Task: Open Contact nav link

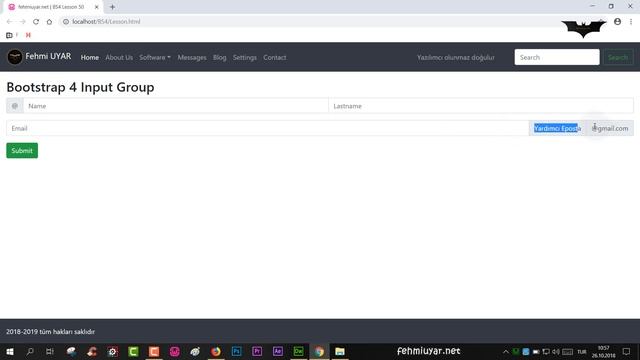Action: pos(275,58)
